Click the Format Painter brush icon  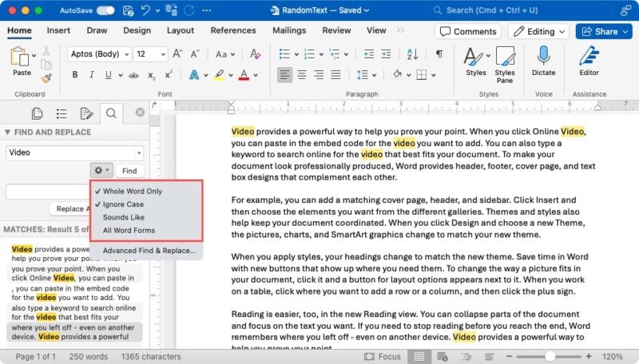(46, 77)
